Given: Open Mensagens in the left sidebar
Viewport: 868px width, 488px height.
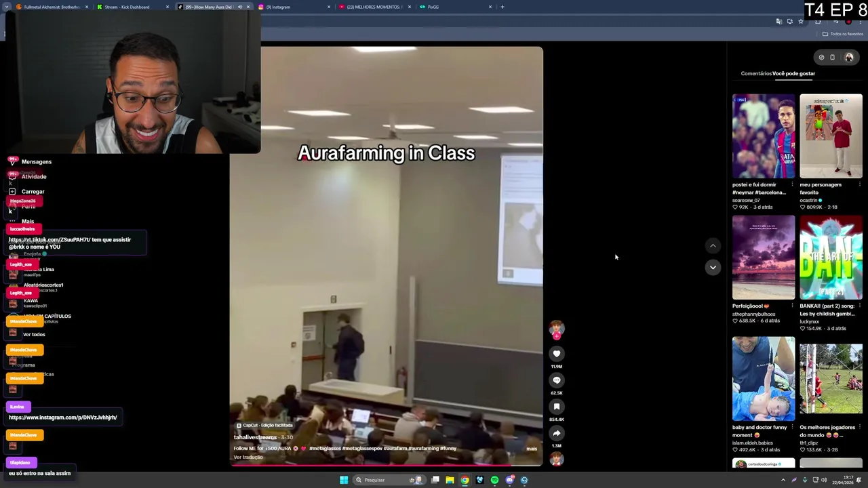Looking at the screenshot, I should pyautogui.click(x=30, y=162).
